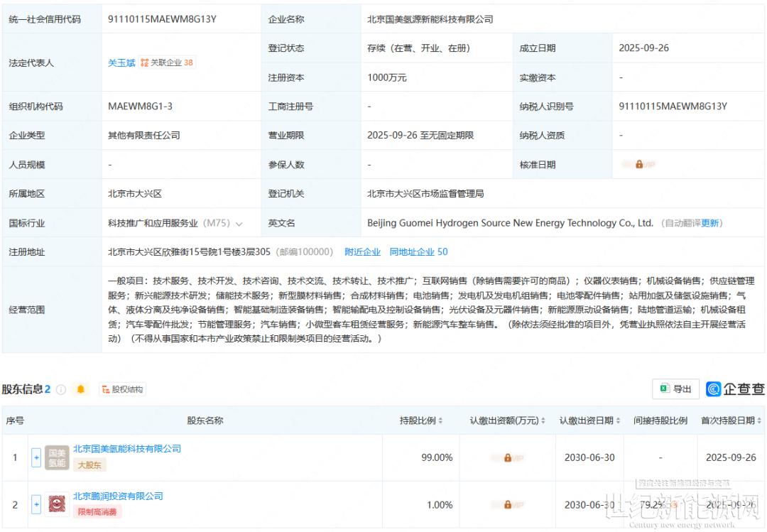Click locked 认缴出资额 for 北京国美氢能科技
Viewport: 767px width, 532px height.
[507, 457]
